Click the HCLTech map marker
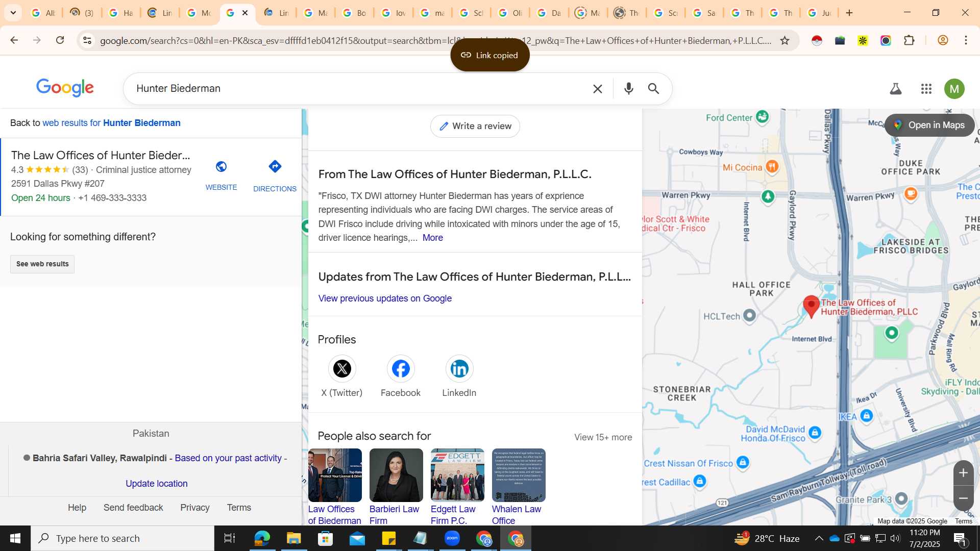Viewport: 980px width, 551px height. click(749, 316)
